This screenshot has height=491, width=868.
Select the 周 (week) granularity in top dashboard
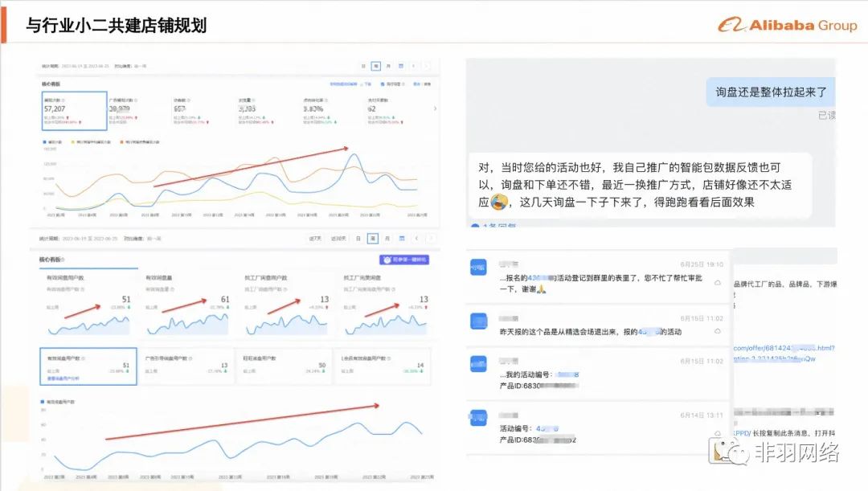click(x=375, y=65)
